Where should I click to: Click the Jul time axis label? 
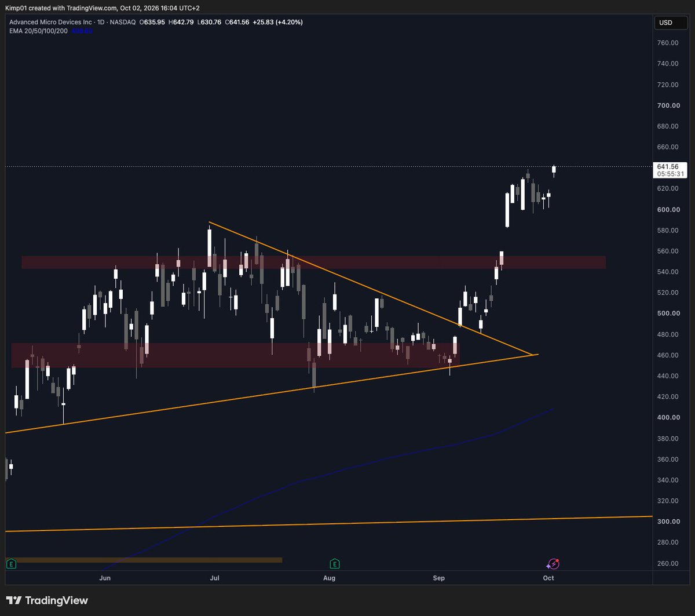point(214,578)
